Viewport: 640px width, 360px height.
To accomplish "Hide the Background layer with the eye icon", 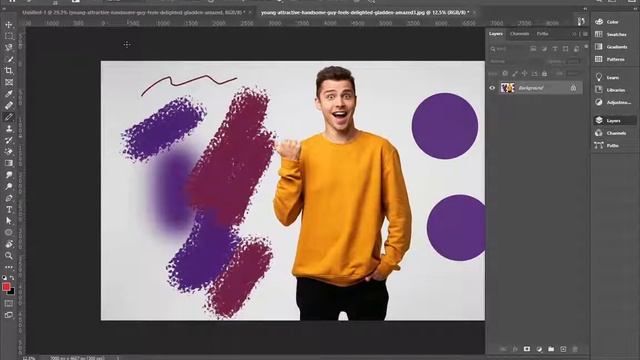I will (x=492, y=88).
